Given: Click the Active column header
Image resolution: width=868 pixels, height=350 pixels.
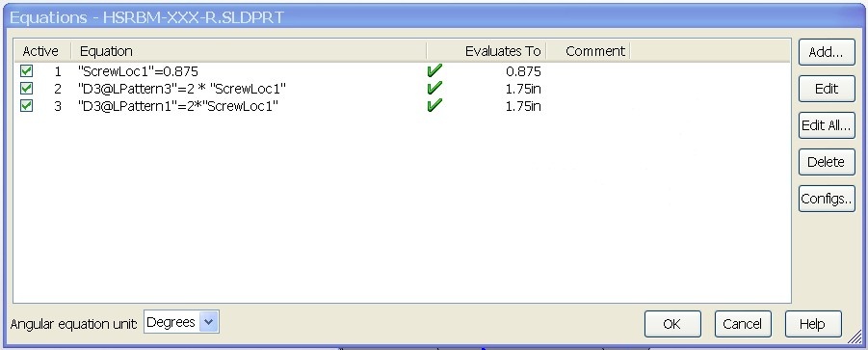Looking at the screenshot, I should pos(42,51).
